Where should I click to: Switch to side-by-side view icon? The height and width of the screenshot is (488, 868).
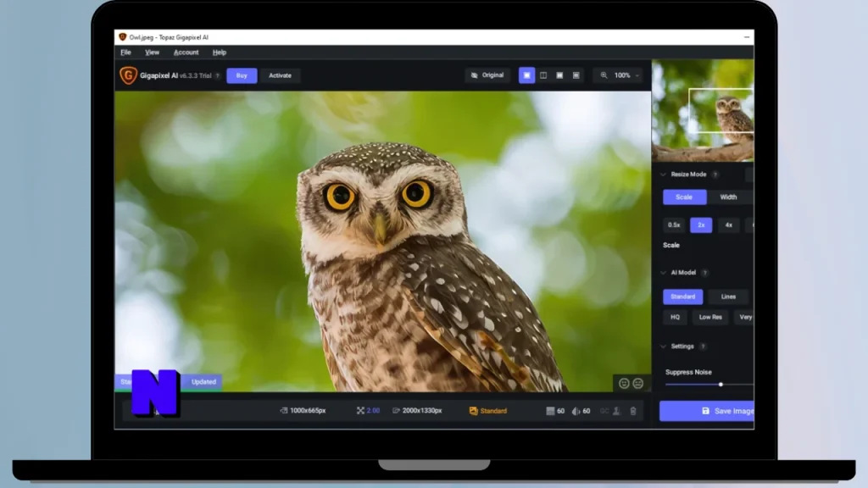[559, 75]
